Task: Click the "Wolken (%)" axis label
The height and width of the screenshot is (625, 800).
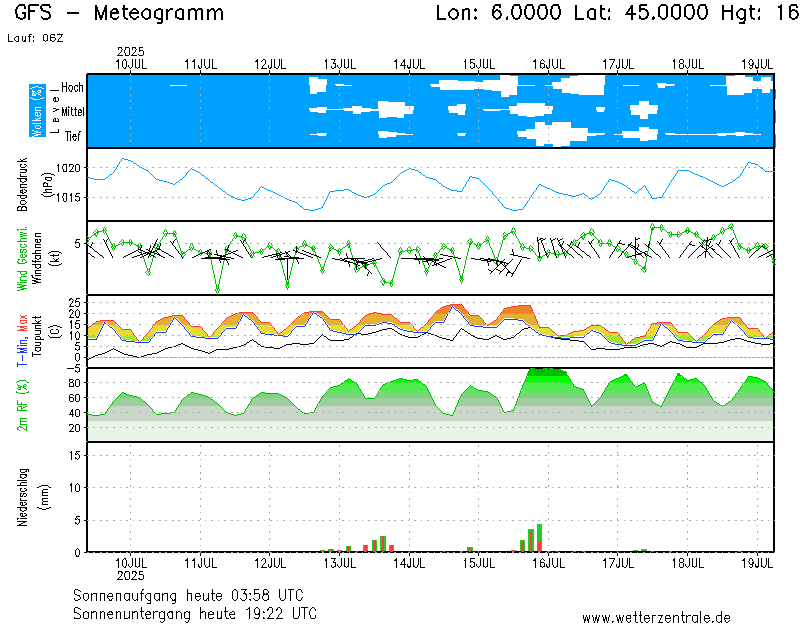Action: pos(37,111)
